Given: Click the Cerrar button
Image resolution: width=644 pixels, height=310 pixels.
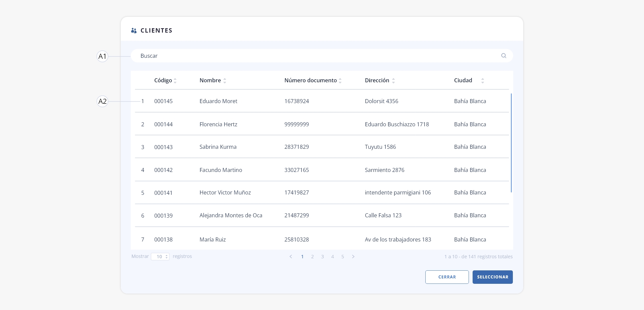Looking at the screenshot, I should pos(447,277).
